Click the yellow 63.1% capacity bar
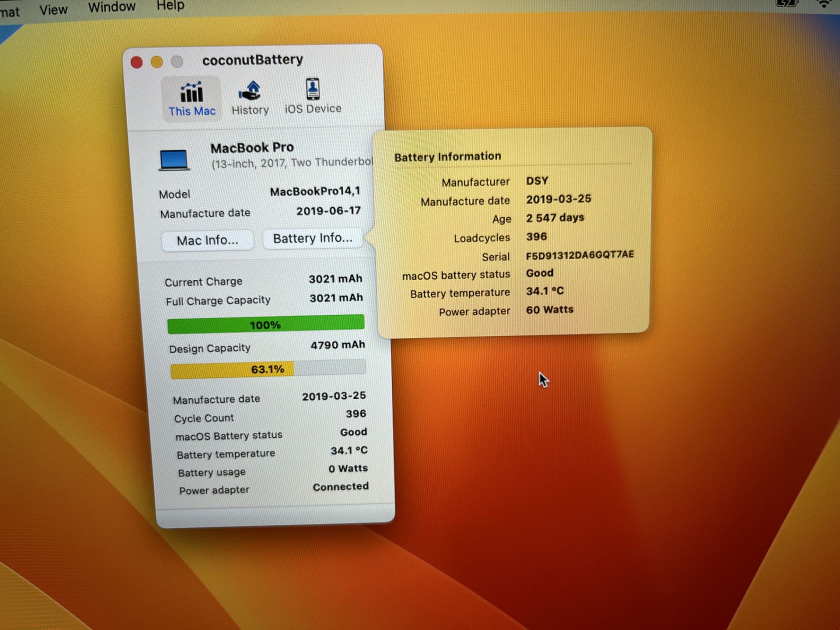Image resolution: width=840 pixels, height=630 pixels. click(x=268, y=369)
